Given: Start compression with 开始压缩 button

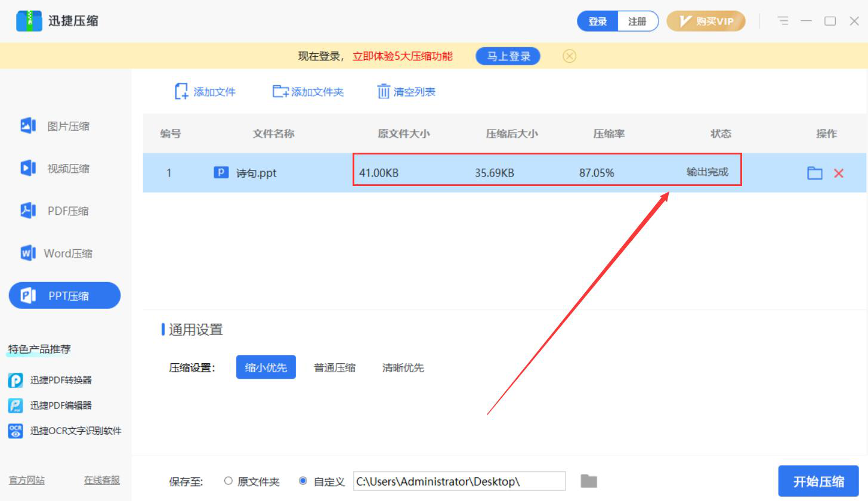Looking at the screenshot, I should (818, 482).
